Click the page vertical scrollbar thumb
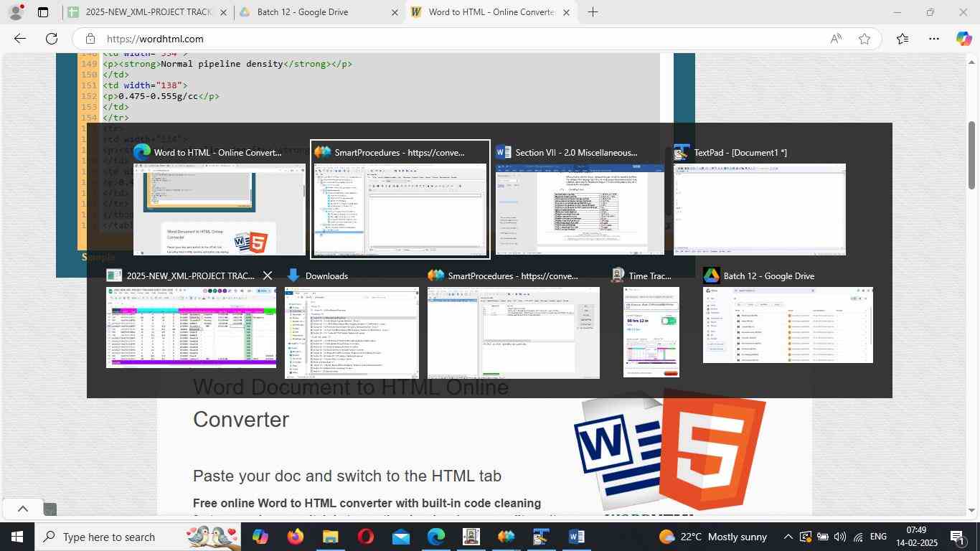Viewport: 980px width, 551px height. pyautogui.click(x=972, y=155)
